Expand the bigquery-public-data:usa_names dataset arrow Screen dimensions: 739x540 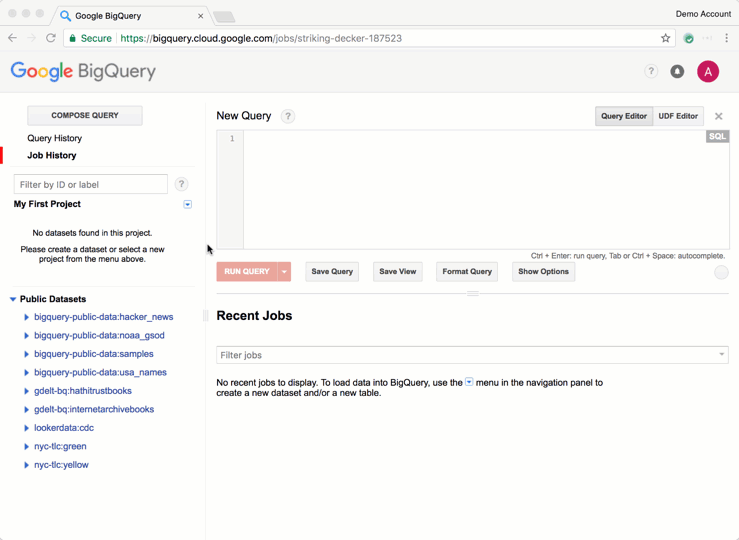[26, 372]
